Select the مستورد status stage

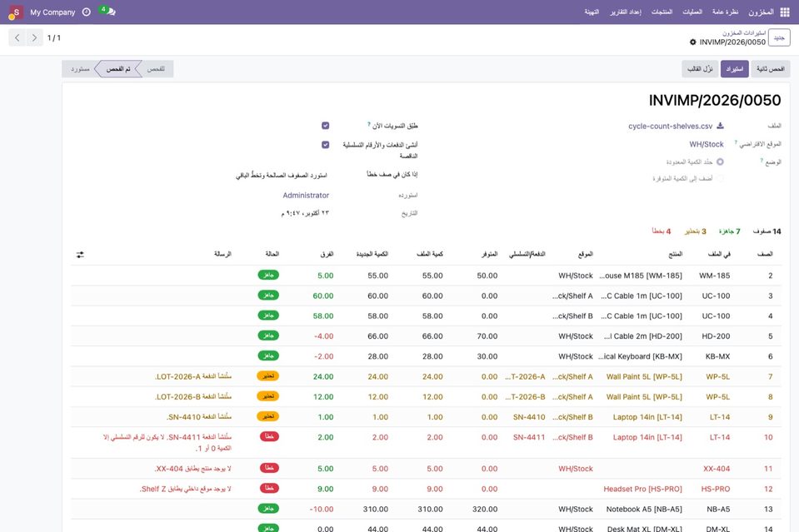coord(80,69)
